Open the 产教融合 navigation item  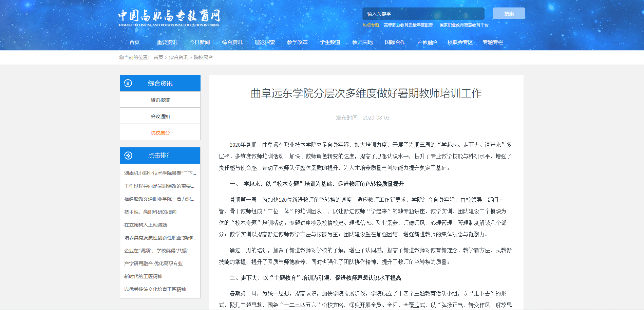click(428, 42)
